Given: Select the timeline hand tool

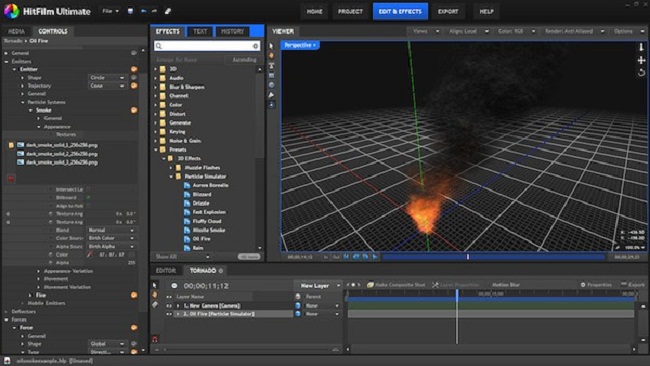Looking at the screenshot, I should (x=155, y=295).
